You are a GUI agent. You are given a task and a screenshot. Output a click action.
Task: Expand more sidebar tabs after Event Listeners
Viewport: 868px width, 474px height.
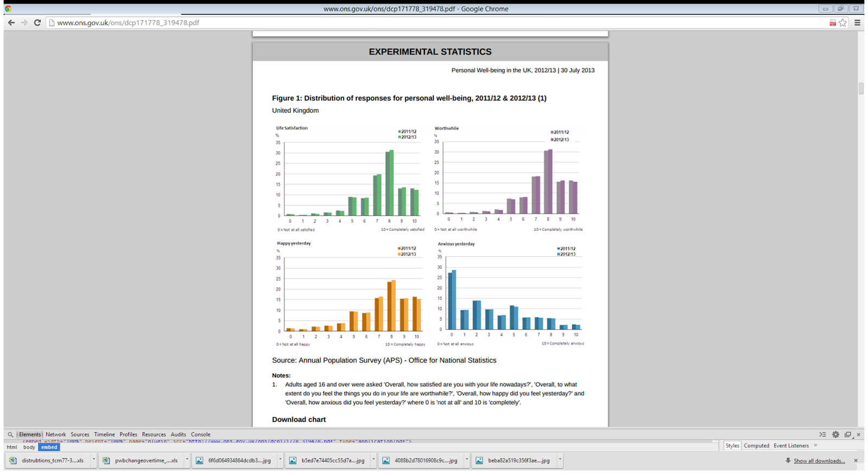(x=815, y=445)
